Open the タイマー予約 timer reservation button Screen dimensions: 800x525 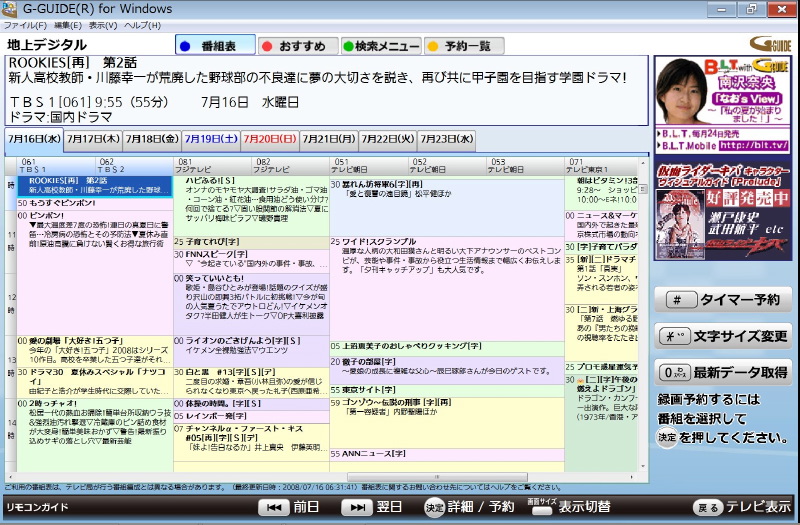click(x=724, y=299)
